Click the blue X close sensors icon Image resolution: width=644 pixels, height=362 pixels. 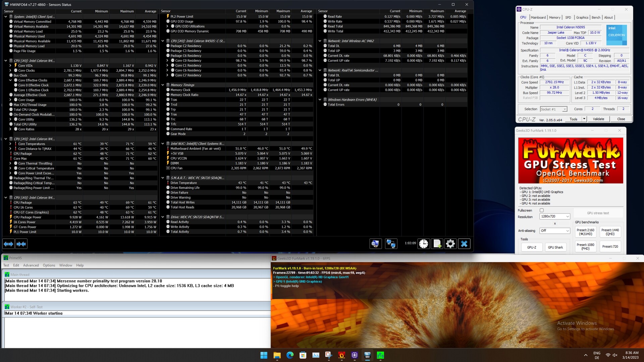pyautogui.click(x=464, y=244)
